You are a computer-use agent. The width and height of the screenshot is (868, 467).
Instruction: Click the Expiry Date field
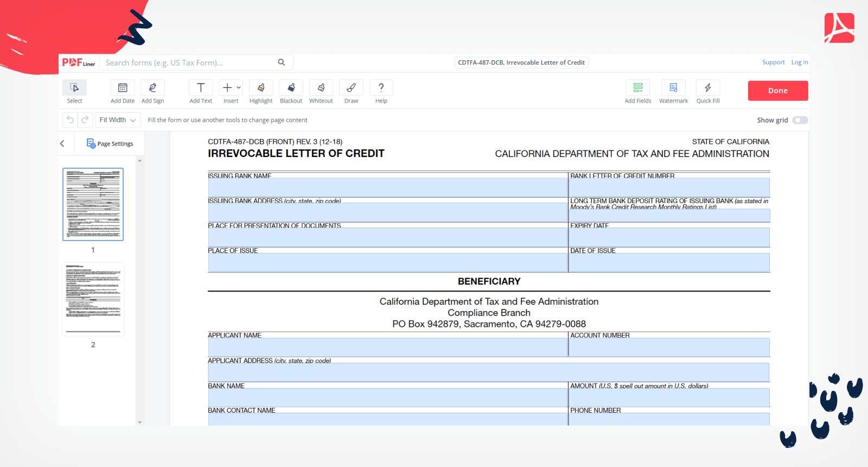pyautogui.click(x=669, y=237)
